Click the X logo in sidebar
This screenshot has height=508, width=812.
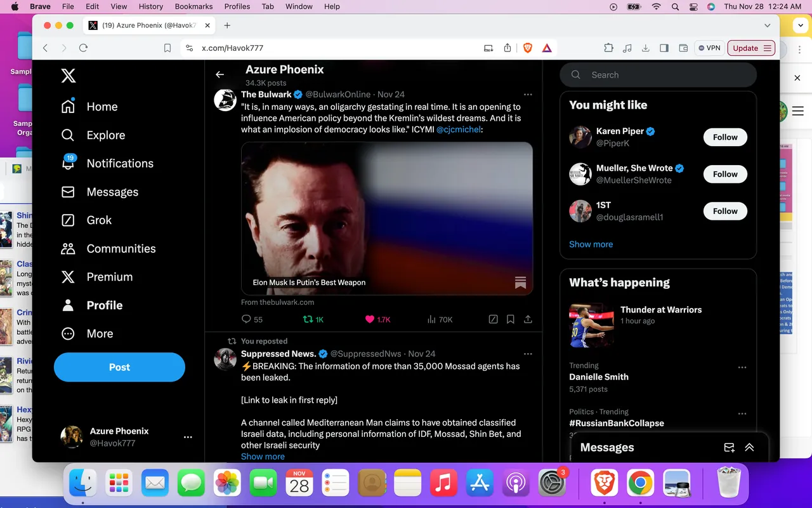click(x=69, y=76)
